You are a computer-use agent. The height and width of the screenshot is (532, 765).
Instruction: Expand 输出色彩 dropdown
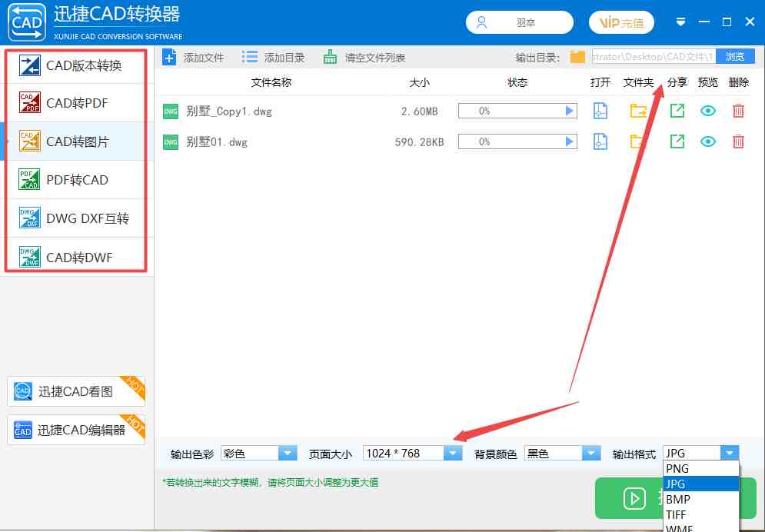pos(288,454)
